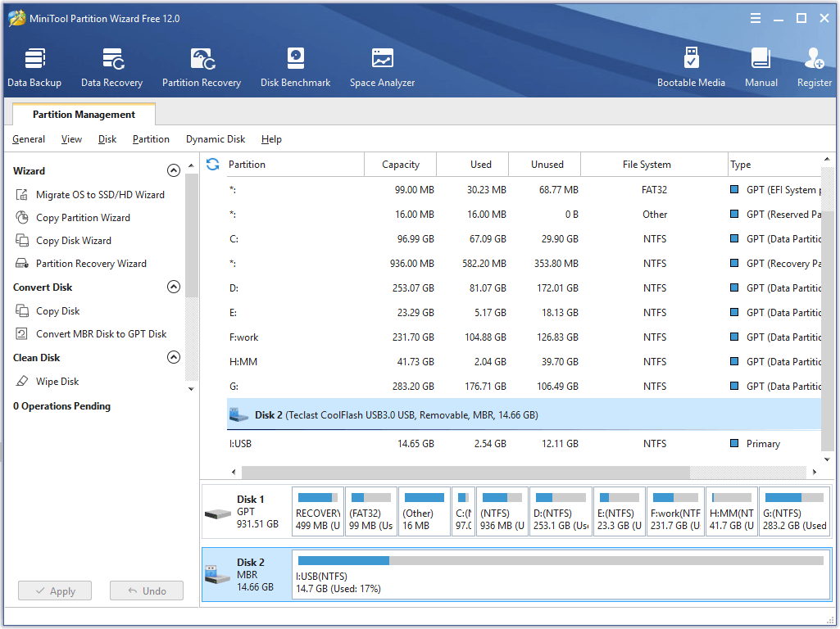
Task: Refresh the partition list
Action: coord(213,165)
